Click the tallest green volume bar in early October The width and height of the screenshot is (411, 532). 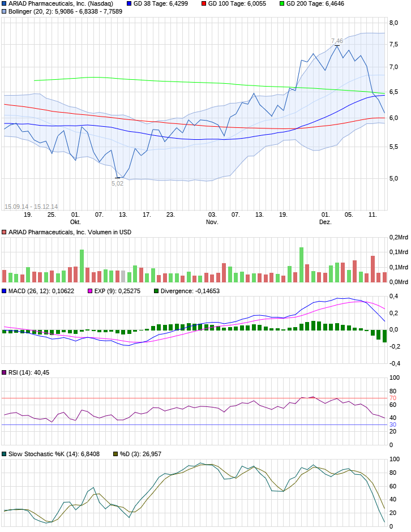tap(82, 266)
